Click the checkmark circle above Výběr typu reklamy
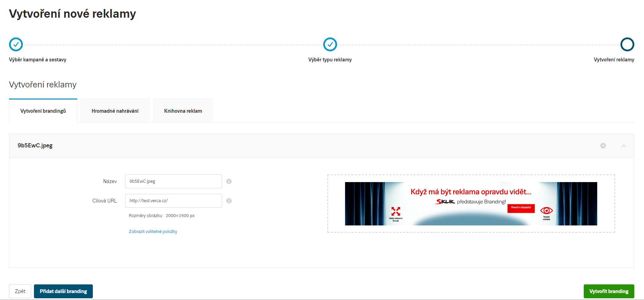Image resolution: width=644 pixels, height=300 pixels. point(330,44)
